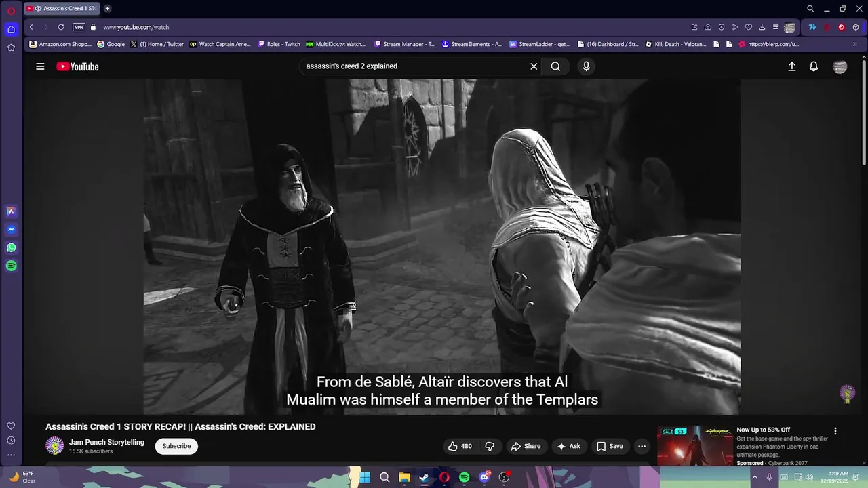
Task: Click the snapshot edit icon in address bar
Action: click(x=694, y=27)
